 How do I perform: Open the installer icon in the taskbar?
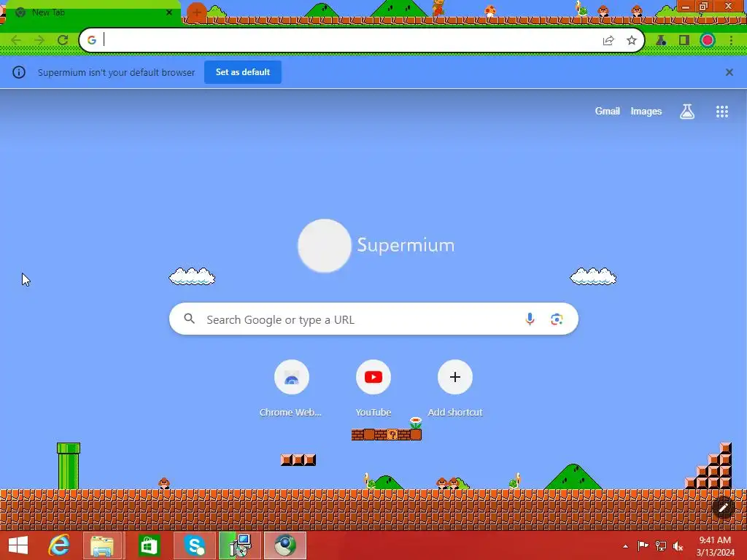[240, 545]
